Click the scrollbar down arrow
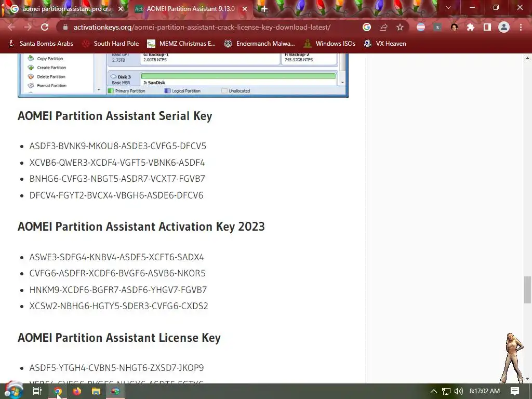This screenshot has height=399, width=532. click(527, 379)
